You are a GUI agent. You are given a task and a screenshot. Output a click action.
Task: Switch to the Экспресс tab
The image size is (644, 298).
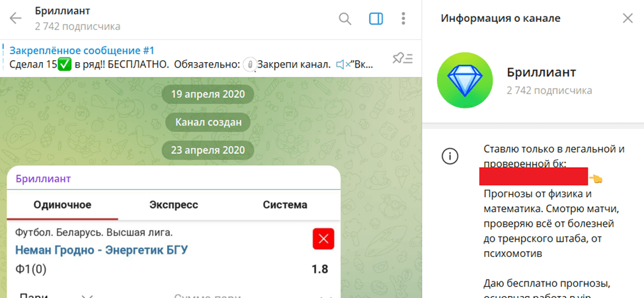(x=174, y=205)
